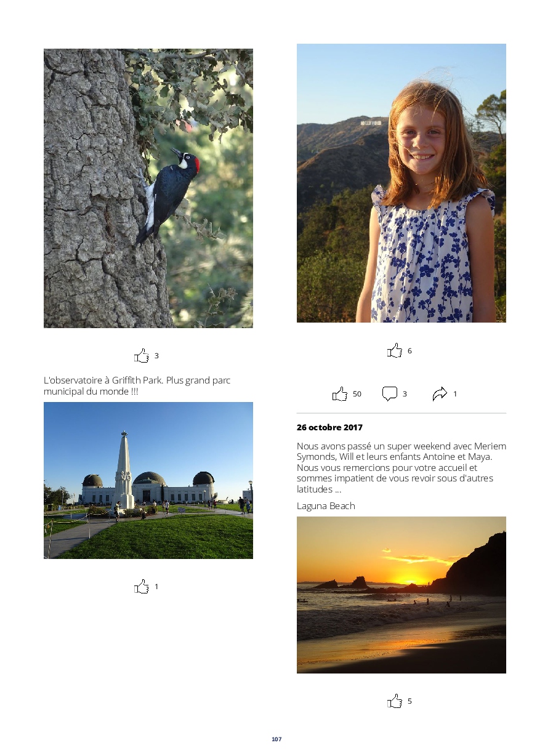This screenshot has width=553, height=756.
Task: Click the thumbs-up icon under the sunset photo
Action: coord(395,701)
